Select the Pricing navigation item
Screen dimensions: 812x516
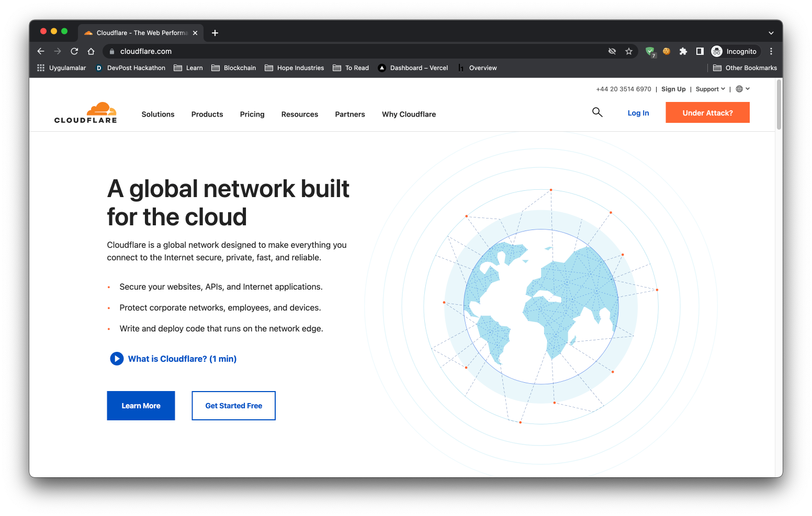click(x=252, y=114)
